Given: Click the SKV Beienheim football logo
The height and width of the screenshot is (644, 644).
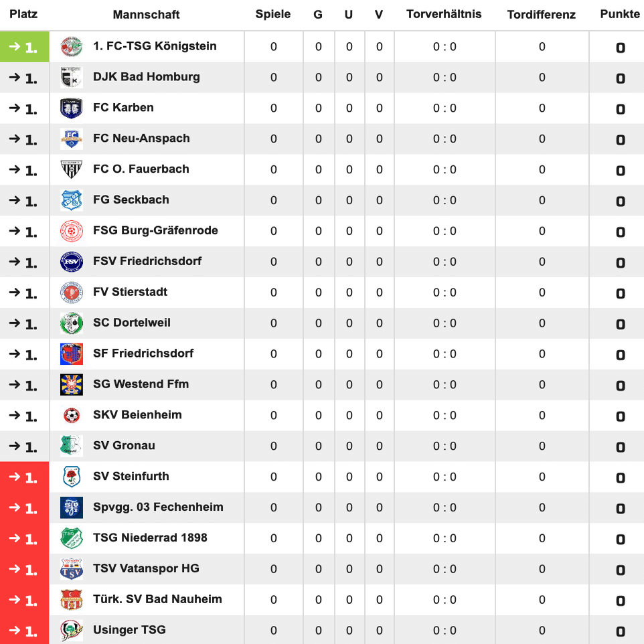Looking at the screenshot, I should tap(72, 416).
